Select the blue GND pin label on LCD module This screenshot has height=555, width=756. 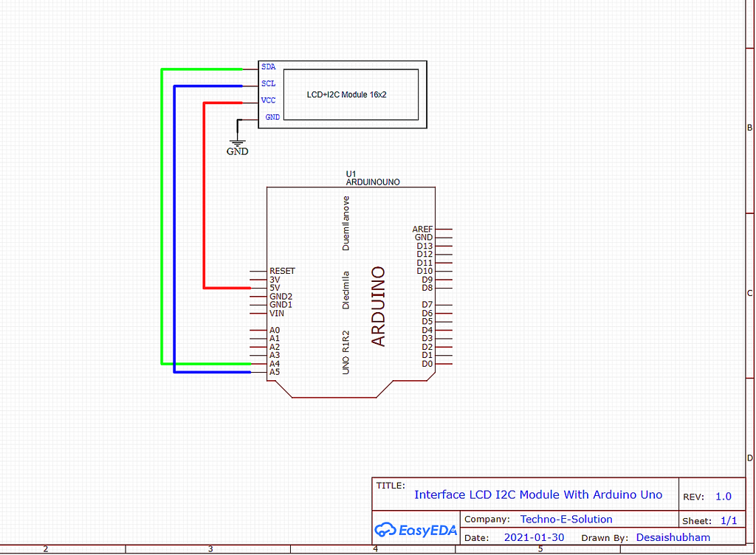(272, 117)
